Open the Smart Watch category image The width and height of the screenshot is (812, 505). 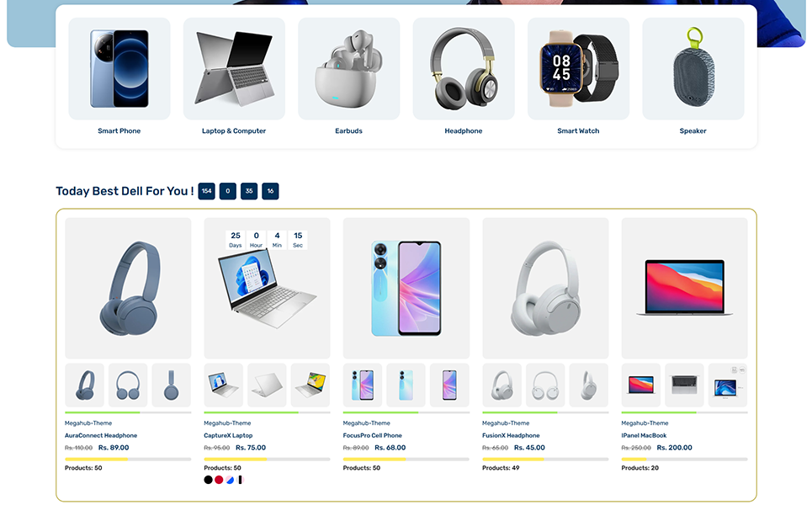coord(578,69)
